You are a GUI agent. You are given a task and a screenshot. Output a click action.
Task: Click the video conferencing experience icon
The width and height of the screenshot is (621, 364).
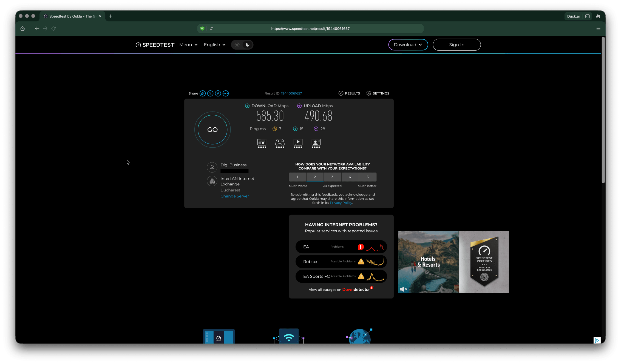click(x=316, y=144)
